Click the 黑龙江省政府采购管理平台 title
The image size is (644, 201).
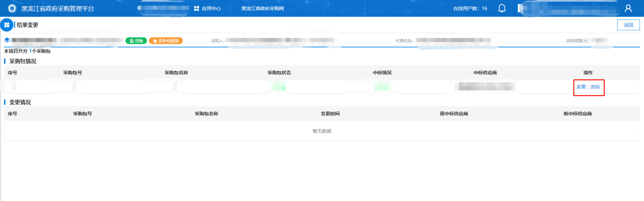coord(57,9)
